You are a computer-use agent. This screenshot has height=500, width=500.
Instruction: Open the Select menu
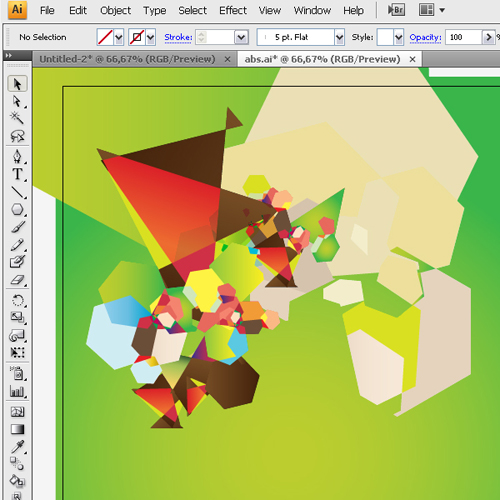pyautogui.click(x=192, y=10)
